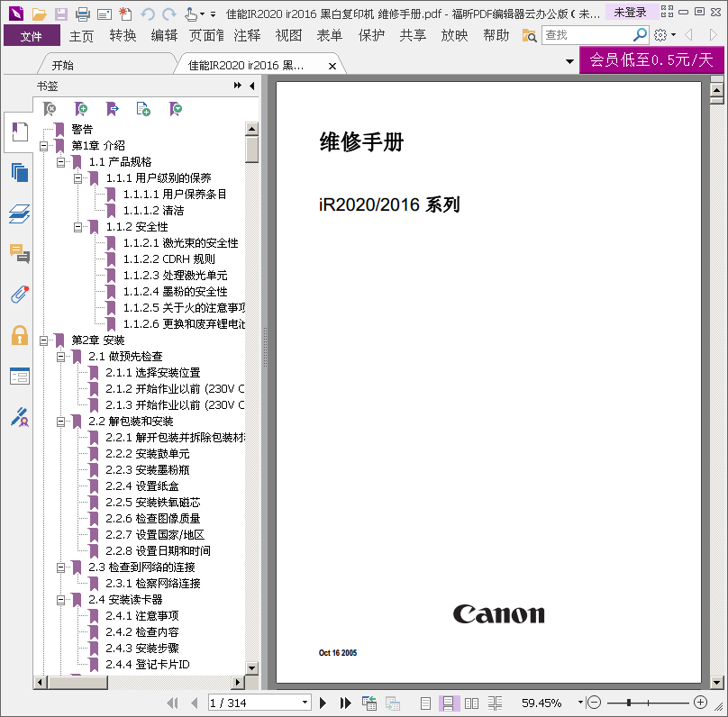This screenshot has width=728, height=717.
Task: Go to the first page
Action: tap(172, 703)
